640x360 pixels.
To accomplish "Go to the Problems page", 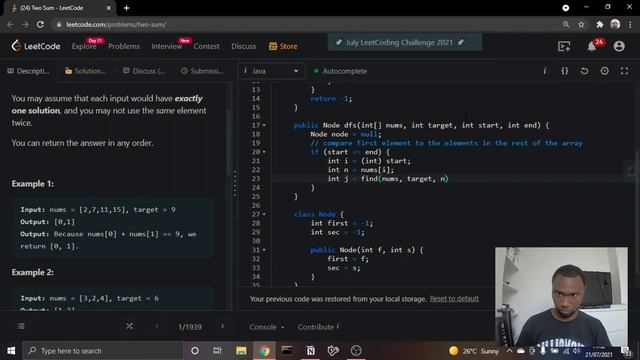I will (124, 46).
